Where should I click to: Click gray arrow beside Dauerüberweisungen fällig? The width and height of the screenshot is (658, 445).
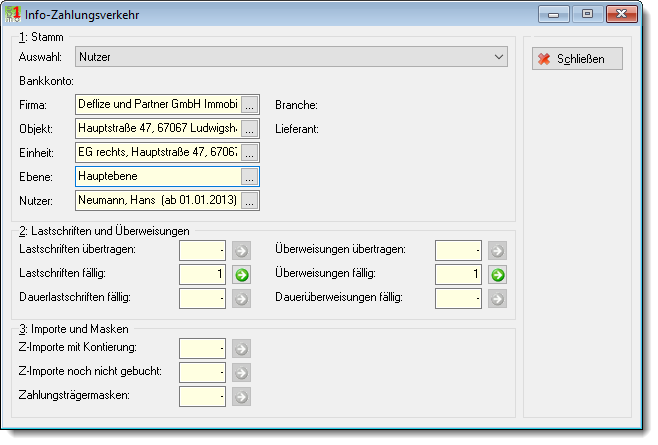click(498, 299)
